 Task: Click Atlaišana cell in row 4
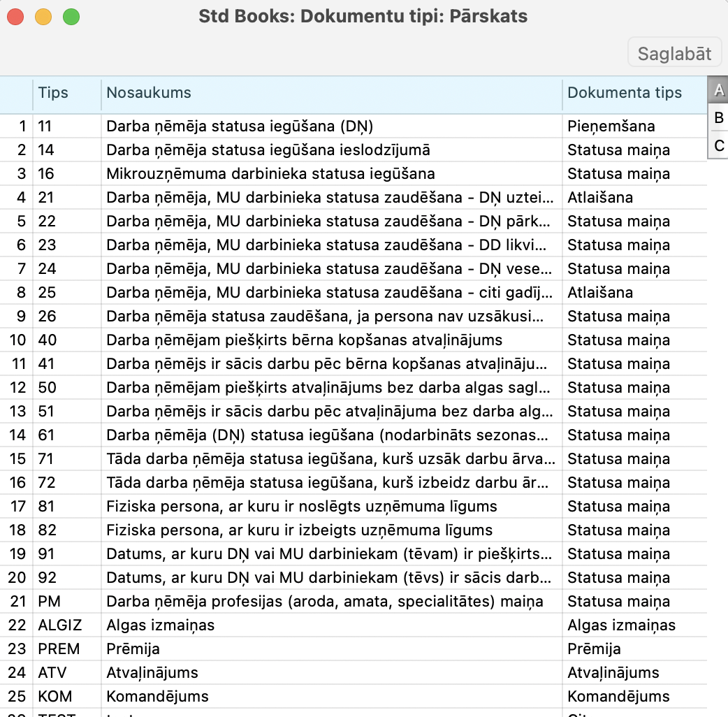(600, 198)
